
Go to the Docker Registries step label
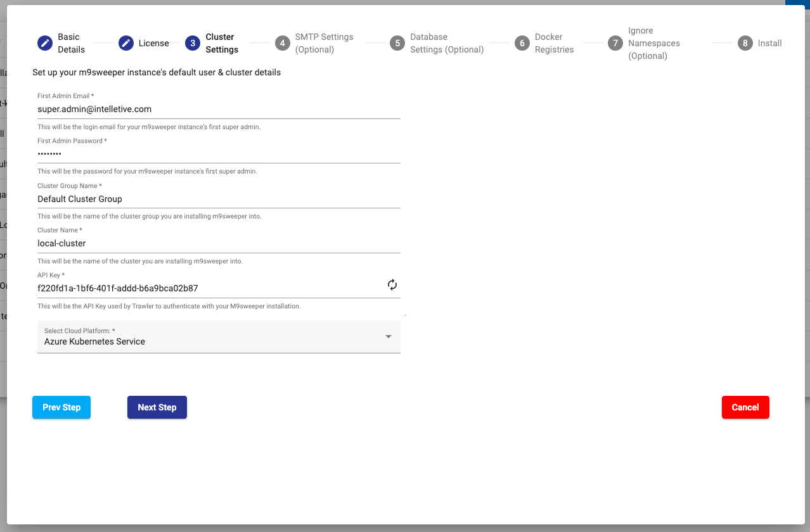(x=554, y=43)
